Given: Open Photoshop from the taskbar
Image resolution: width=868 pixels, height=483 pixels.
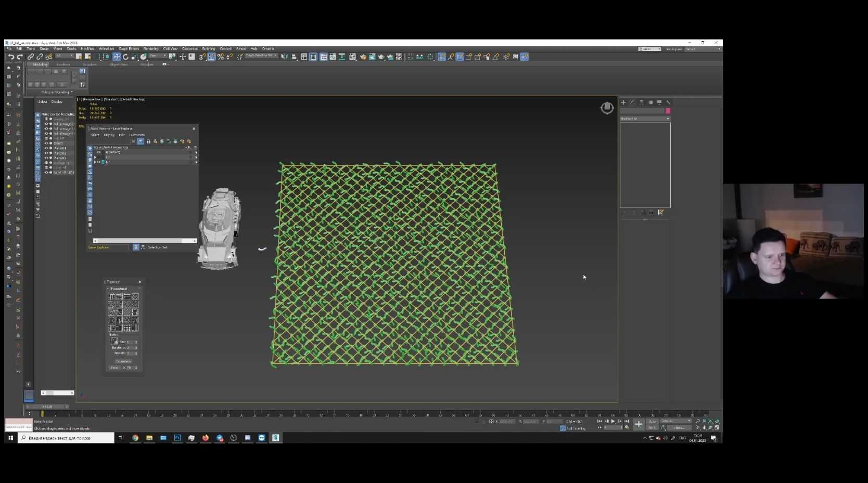Looking at the screenshot, I should (x=177, y=438).
